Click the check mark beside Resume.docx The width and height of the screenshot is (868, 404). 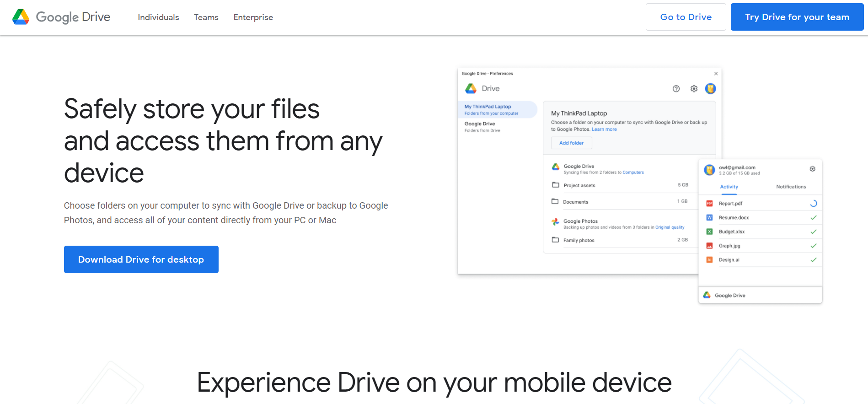tap(813, 218)
